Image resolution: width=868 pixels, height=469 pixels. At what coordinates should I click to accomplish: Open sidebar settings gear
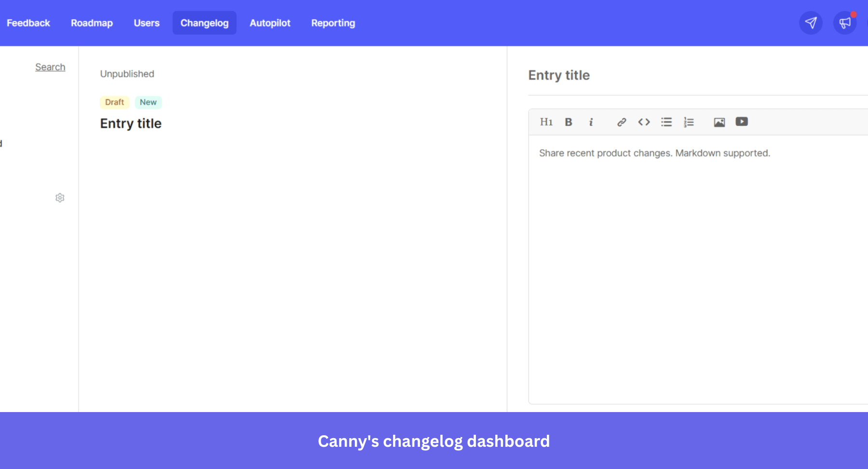pos(60,198)
